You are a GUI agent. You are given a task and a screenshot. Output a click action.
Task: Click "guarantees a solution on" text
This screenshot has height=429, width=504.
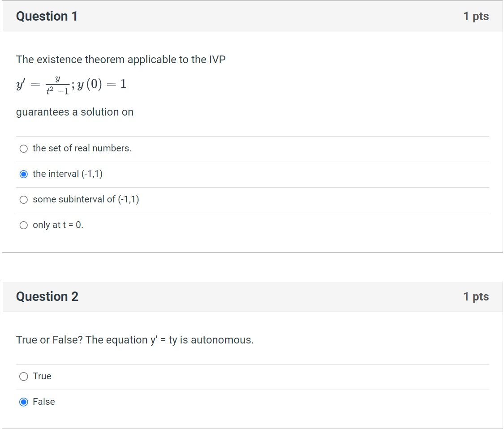click(74, 112)
